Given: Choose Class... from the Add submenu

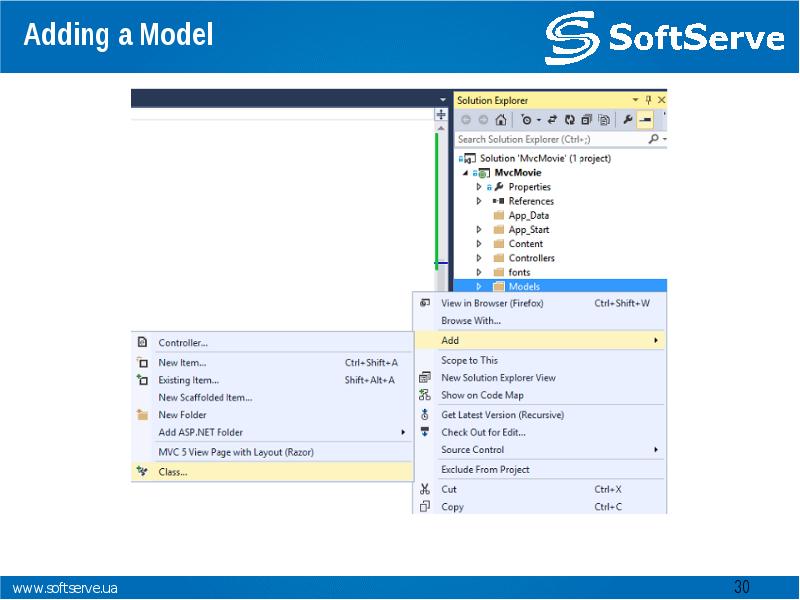Looking at the screenshot, I should [x=173, y=472].
